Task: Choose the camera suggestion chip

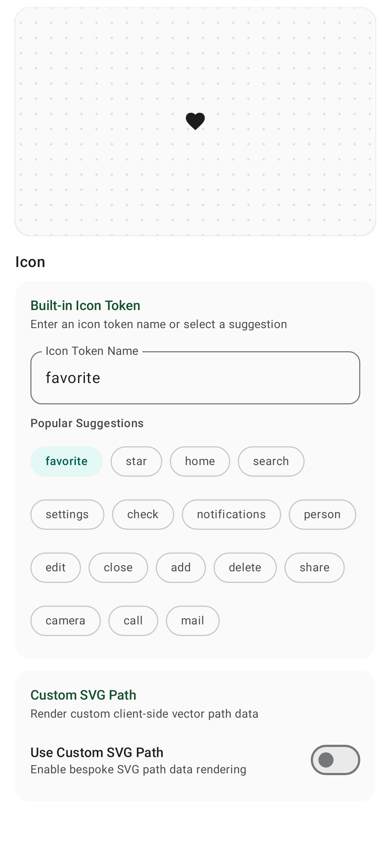Action: [x=65, y=621]
